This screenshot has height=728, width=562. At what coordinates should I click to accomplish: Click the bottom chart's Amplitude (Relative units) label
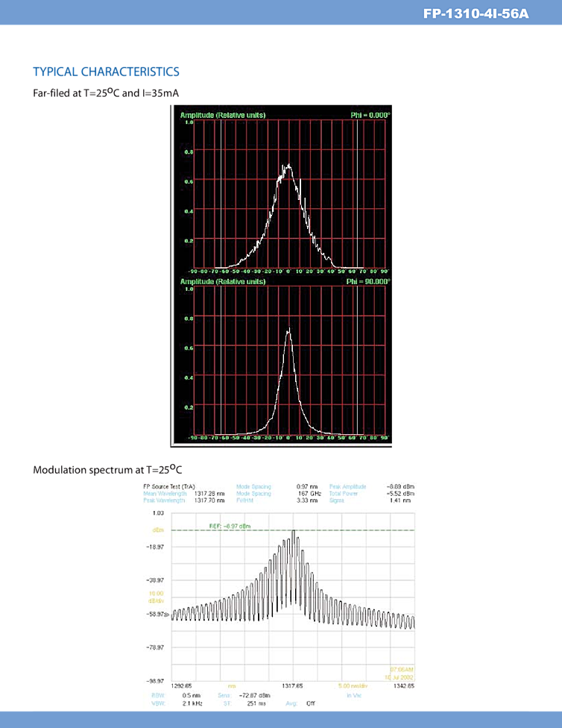click(x=222, y=282)
